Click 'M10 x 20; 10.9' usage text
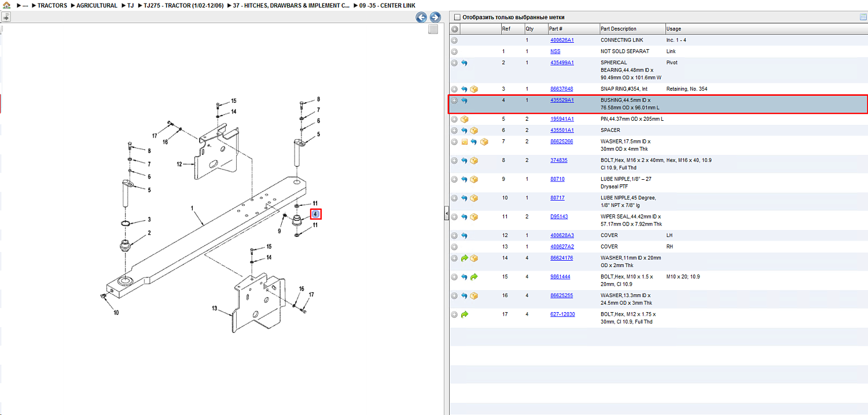Image resolution: width=868 pixels, height=415 pixels. pos(683,277)
